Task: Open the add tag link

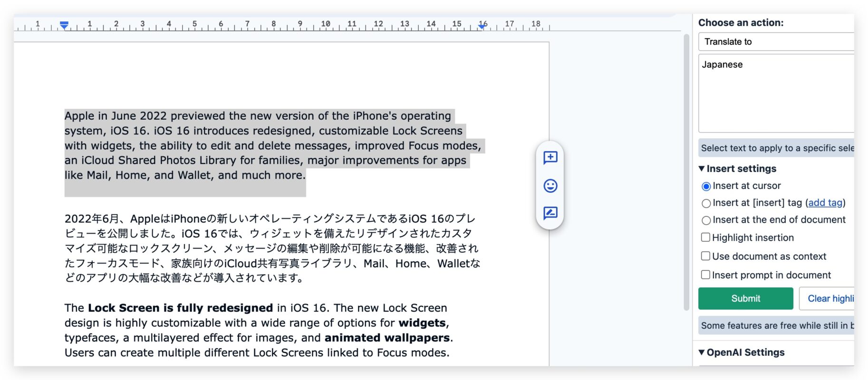Action: point(825,203)
